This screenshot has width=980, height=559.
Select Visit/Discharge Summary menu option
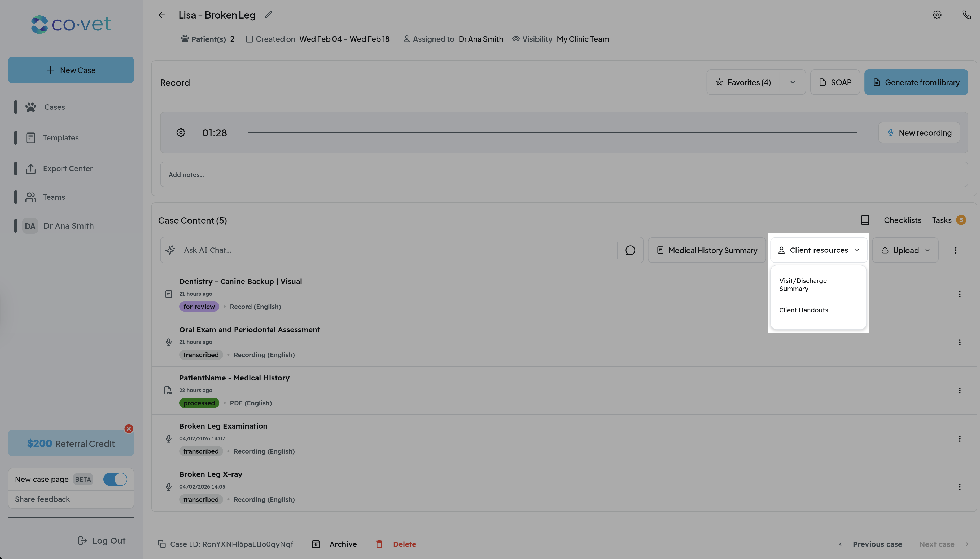803,285
